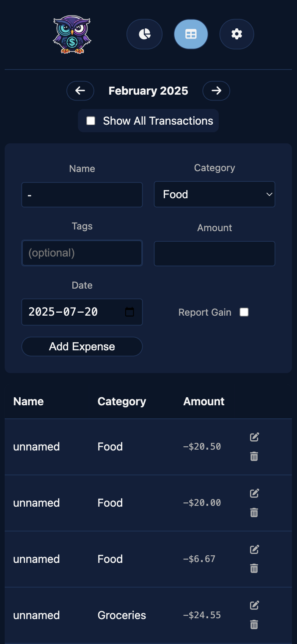Viewport: 297px width, 644px height.
Task: Open the pie chart reports view
Action: pos(144,34)
